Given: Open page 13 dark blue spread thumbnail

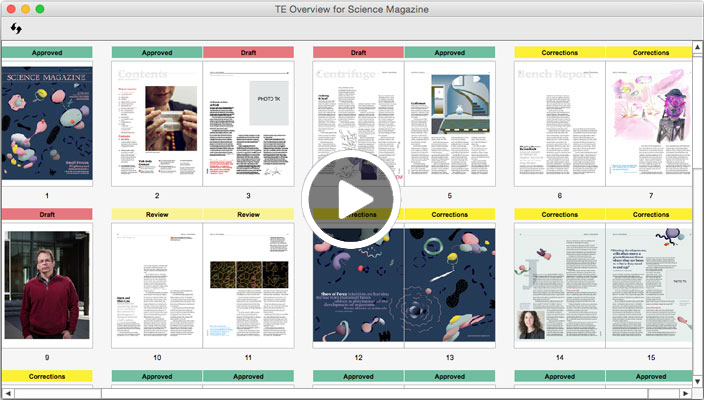Looking at the screenshot, I should [x=449, y=286].
